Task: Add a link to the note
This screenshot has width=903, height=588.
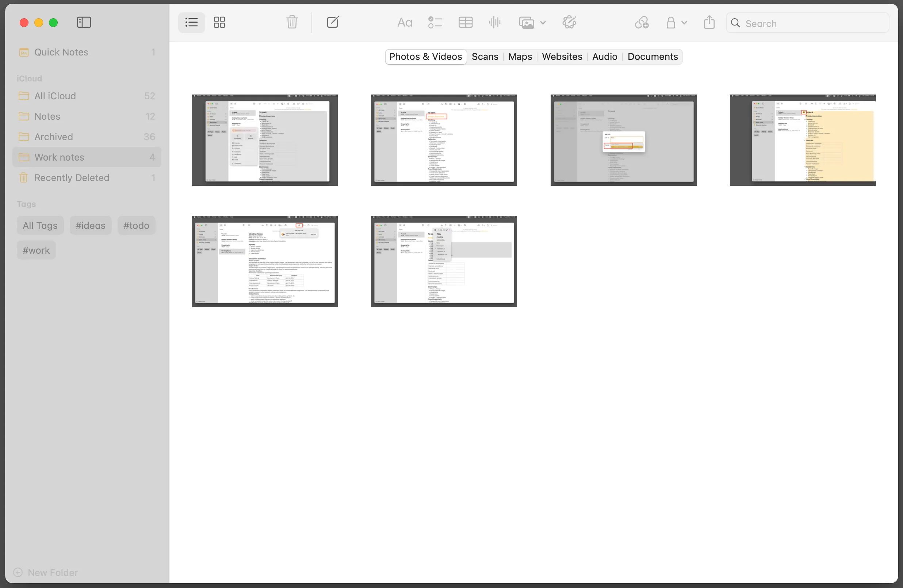Action: [x=641, y=22]
